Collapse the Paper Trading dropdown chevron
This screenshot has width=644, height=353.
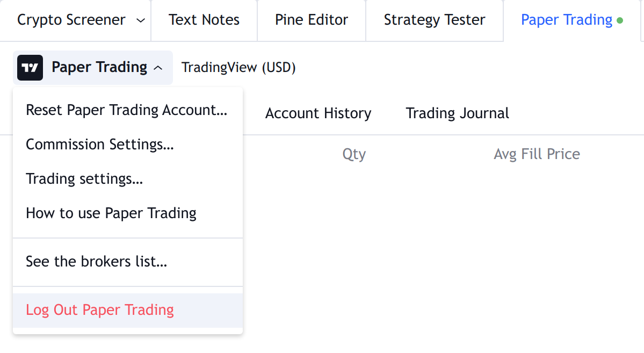tap(158, 68)
